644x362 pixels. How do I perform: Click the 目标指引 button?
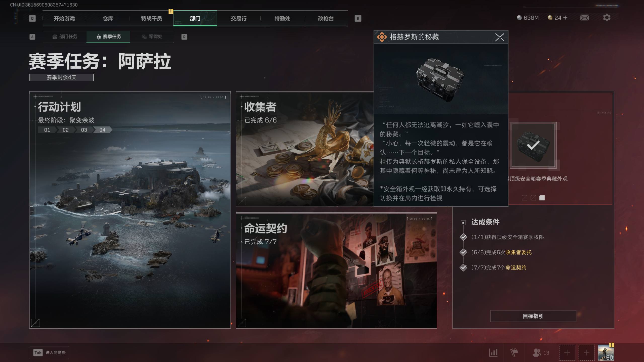pyautogui.click(x=533, y=316)
